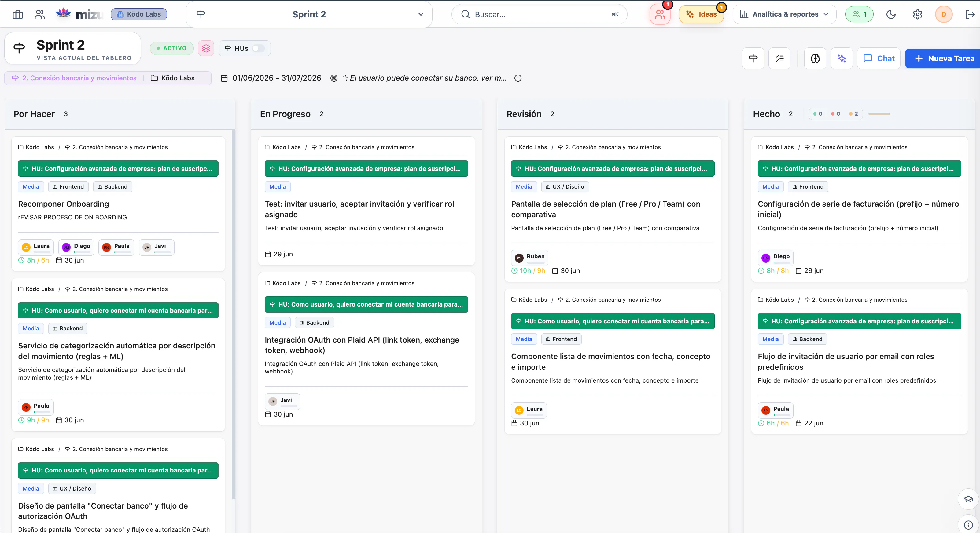980x533 pixels.
Task: Toggle dark mode moon icon
Action: coord(891,14)
